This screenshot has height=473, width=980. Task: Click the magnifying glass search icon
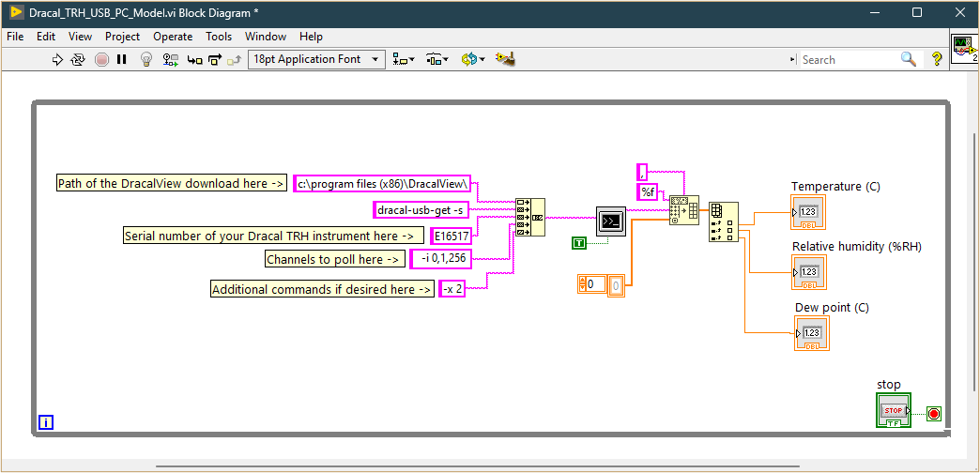pyautogui.click(x=909, y=59)
